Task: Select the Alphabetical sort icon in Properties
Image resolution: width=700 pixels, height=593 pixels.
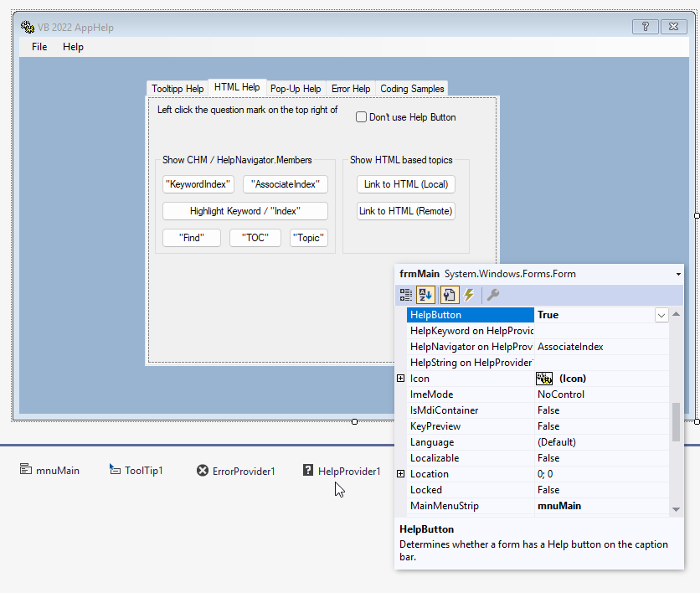Action: [426, 295]
